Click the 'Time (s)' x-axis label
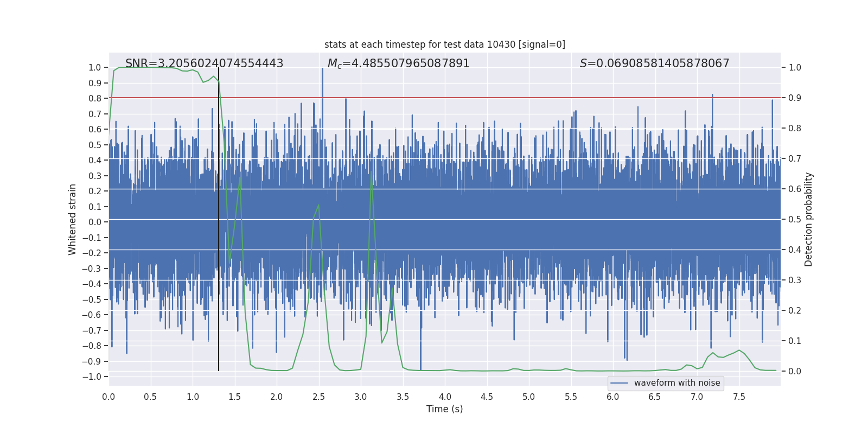The width and height of the screenshot is (868, 434). click(444, 409)
